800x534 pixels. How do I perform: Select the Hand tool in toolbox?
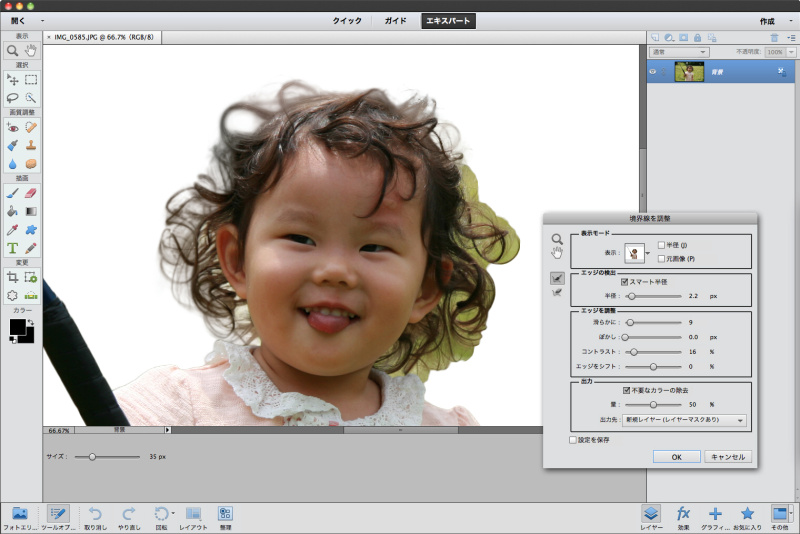point(31,50)
